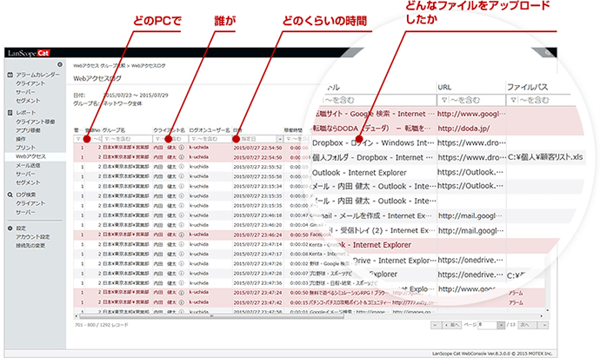600x364 pixels.
Task: Click the グループ名 filter input field
Action: click(127, 139)
